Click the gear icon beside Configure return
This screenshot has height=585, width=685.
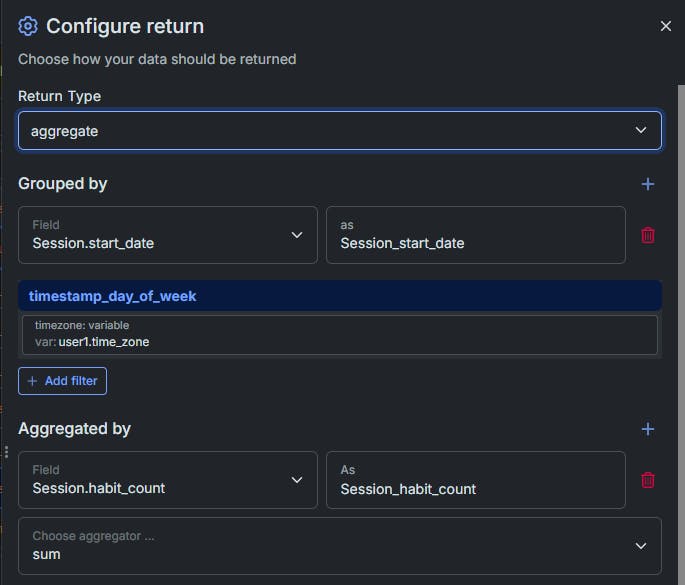point(28,26)
